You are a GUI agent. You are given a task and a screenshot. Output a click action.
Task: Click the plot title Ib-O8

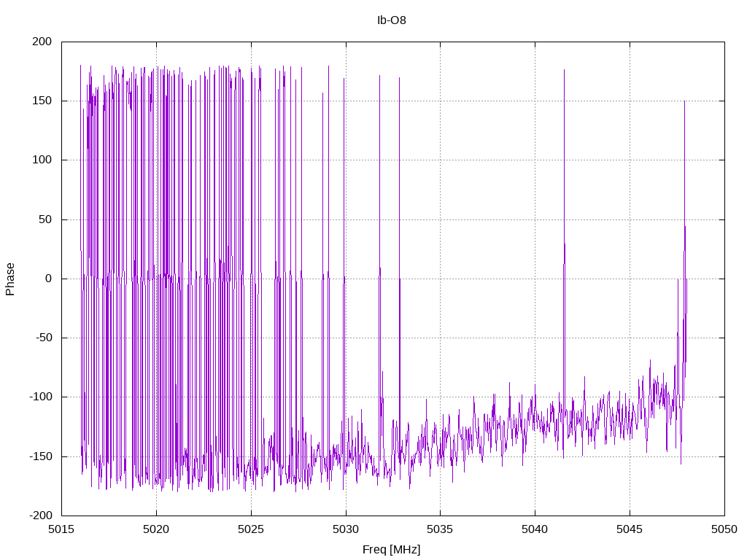tap(391, 20)
